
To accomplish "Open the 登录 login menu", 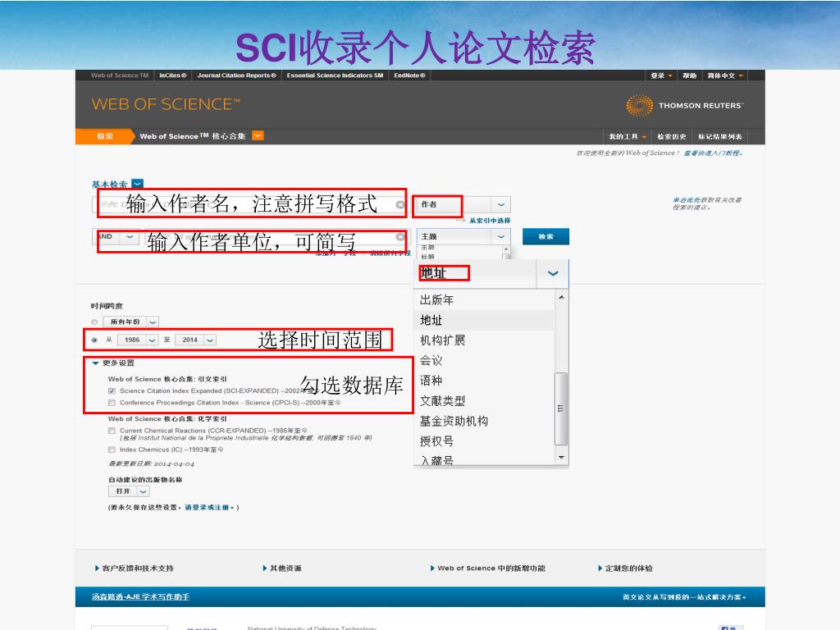I will coord(661,75).
